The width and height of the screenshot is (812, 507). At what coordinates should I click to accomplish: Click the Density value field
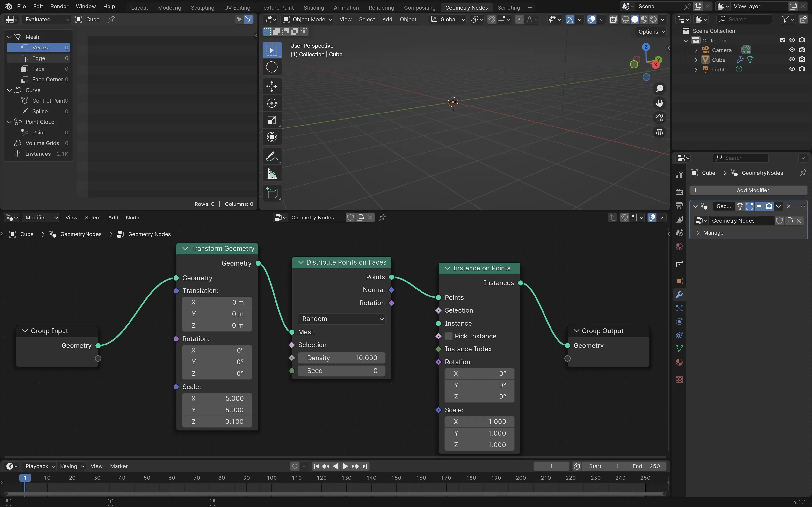[x=341, y=358]
